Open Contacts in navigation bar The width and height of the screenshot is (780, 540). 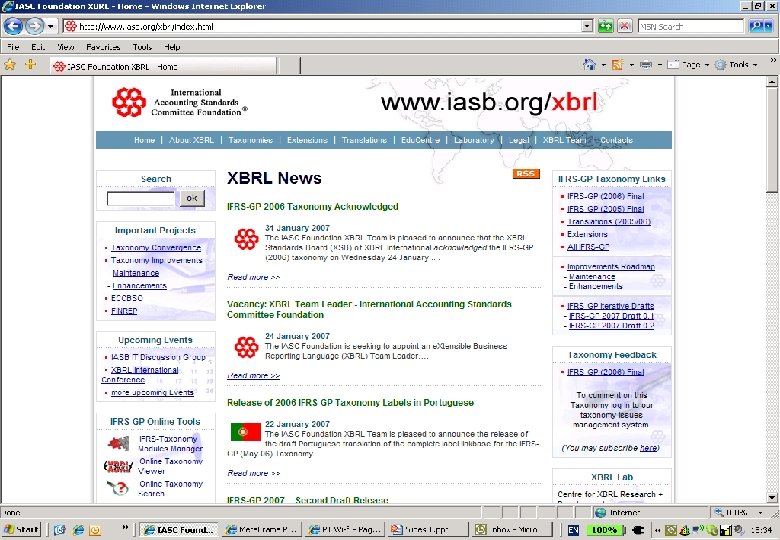click(616, 140)
